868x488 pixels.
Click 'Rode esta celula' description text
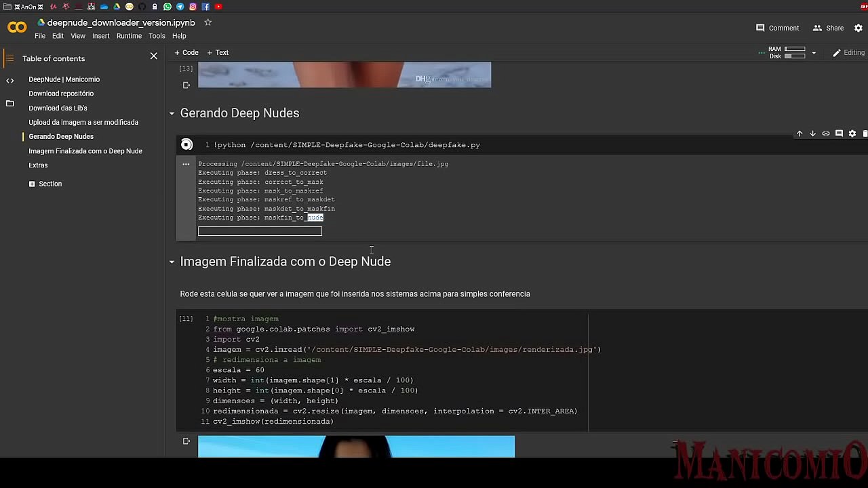point(355,294)
